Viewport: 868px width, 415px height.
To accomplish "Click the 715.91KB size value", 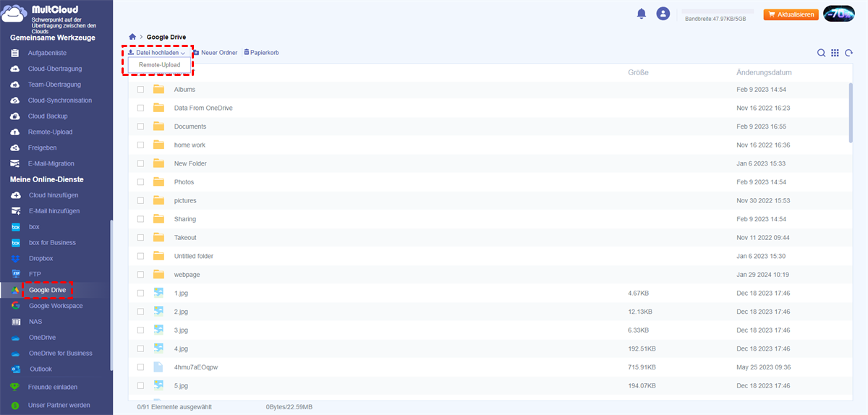I will (642, 367).
